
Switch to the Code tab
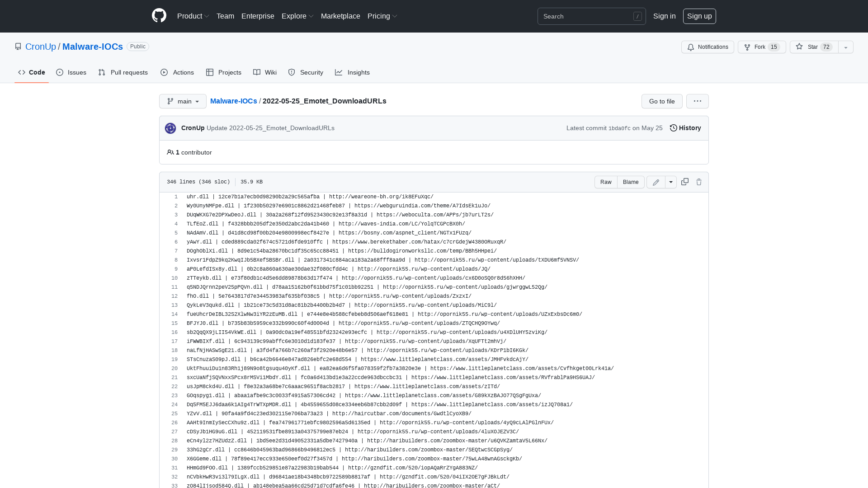tap(32, 72)
